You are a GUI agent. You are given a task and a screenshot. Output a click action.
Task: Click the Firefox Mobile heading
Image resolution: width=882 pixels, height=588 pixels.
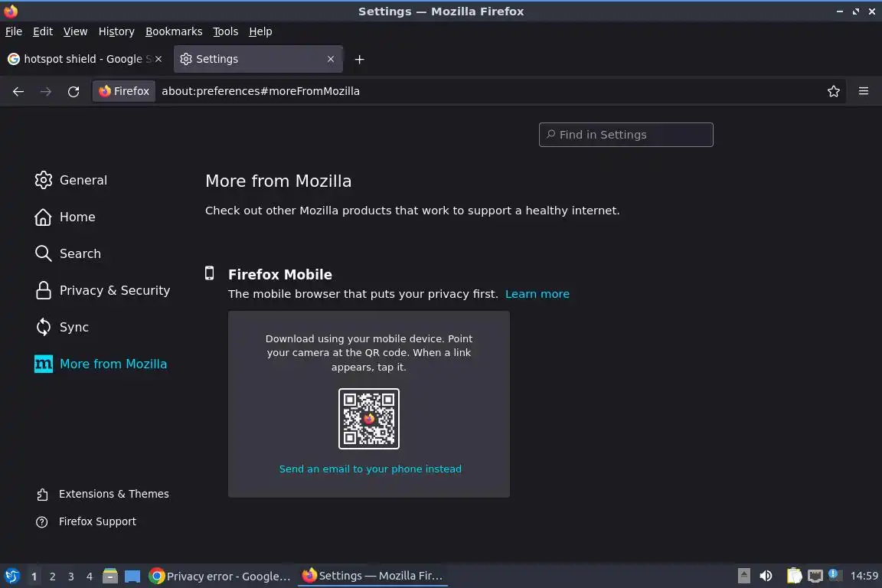click(279, 275)
